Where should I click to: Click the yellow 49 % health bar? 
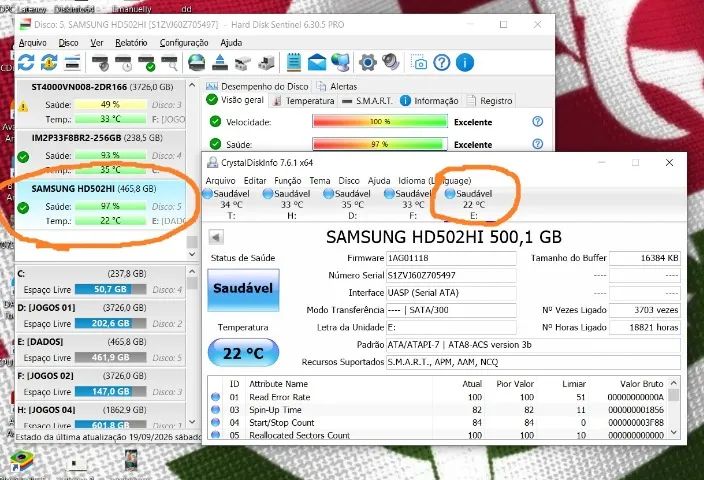click(x=110, y=105)
